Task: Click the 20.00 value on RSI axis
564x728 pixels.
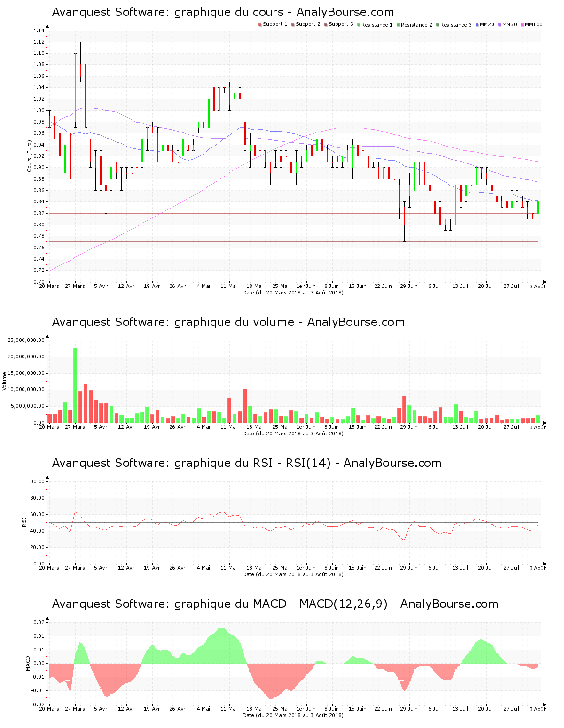Action: 38,547
